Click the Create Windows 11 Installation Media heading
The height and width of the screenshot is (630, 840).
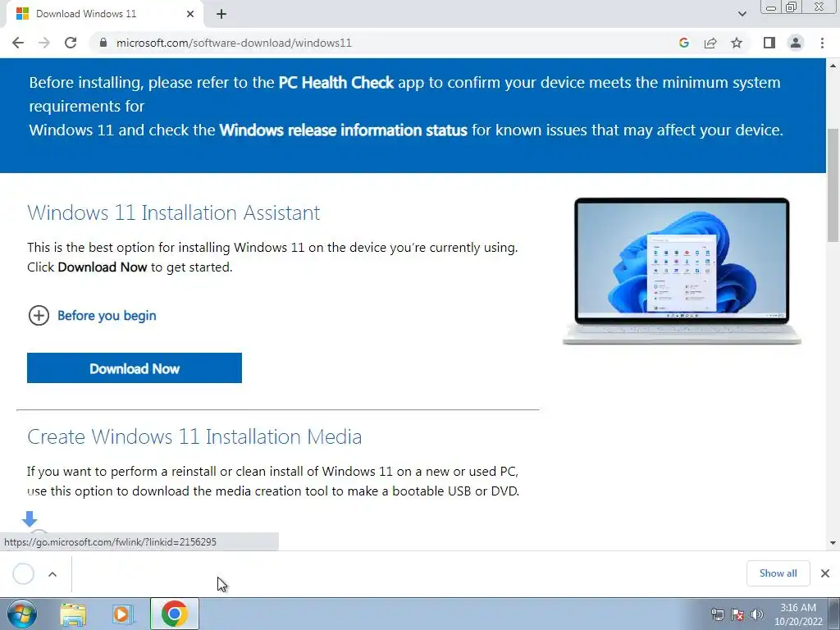(x=194, y=436)
